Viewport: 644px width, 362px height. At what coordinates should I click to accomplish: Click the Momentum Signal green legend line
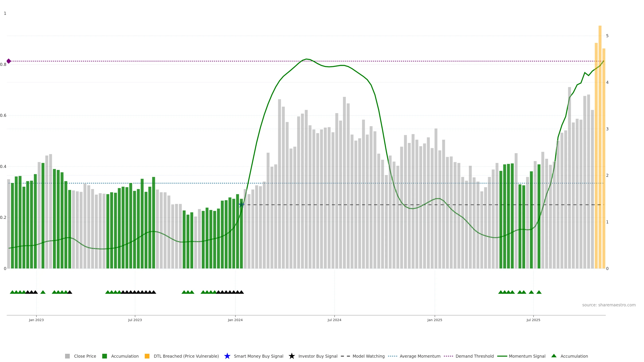[502, 356]
